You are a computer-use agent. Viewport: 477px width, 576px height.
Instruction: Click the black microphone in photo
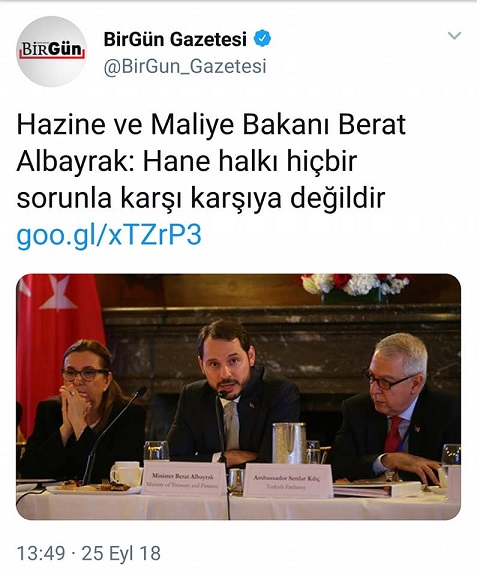[x=110, y=433]
